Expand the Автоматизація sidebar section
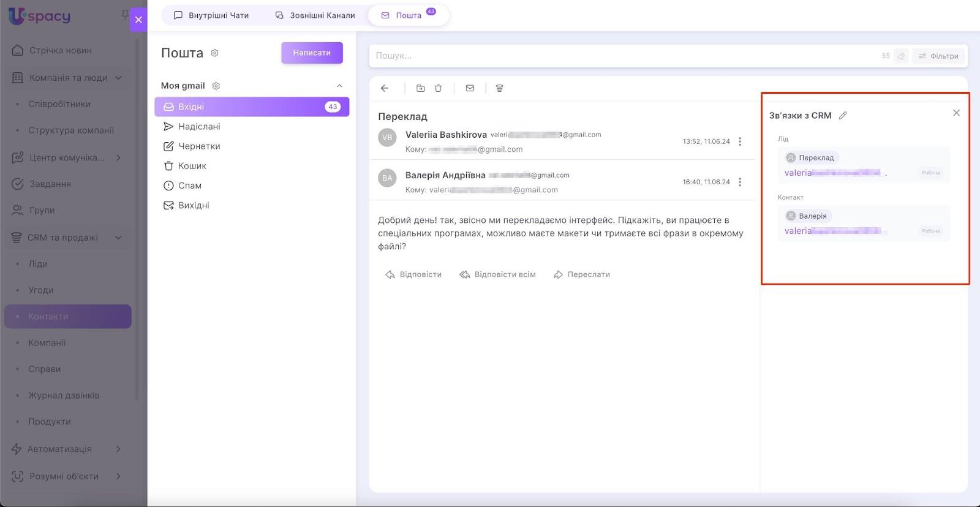This screenshot has width=980, height=507. [x=118, y=449]
